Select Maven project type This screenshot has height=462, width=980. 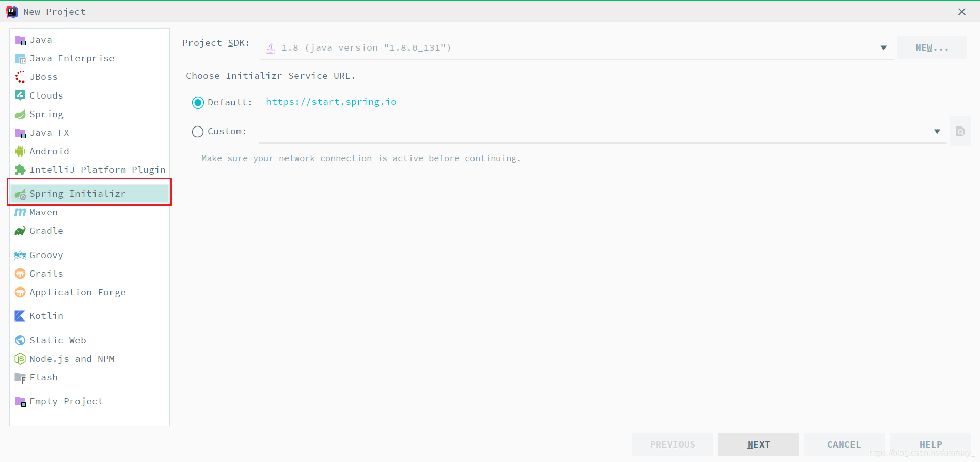pos(90,212)
